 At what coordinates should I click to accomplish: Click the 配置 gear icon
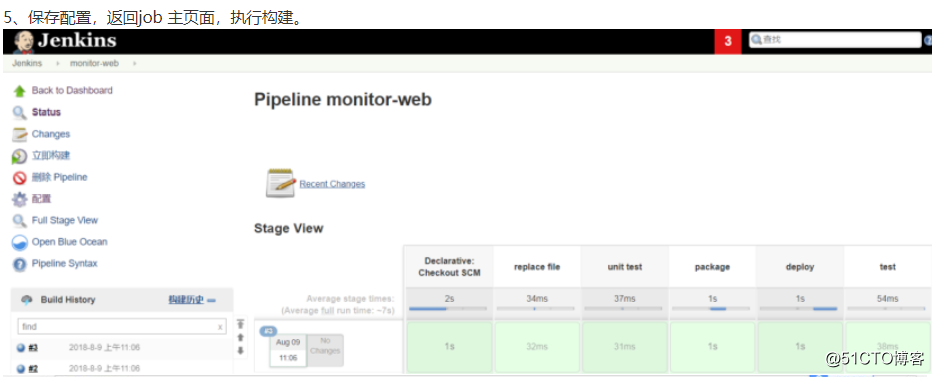20,199
